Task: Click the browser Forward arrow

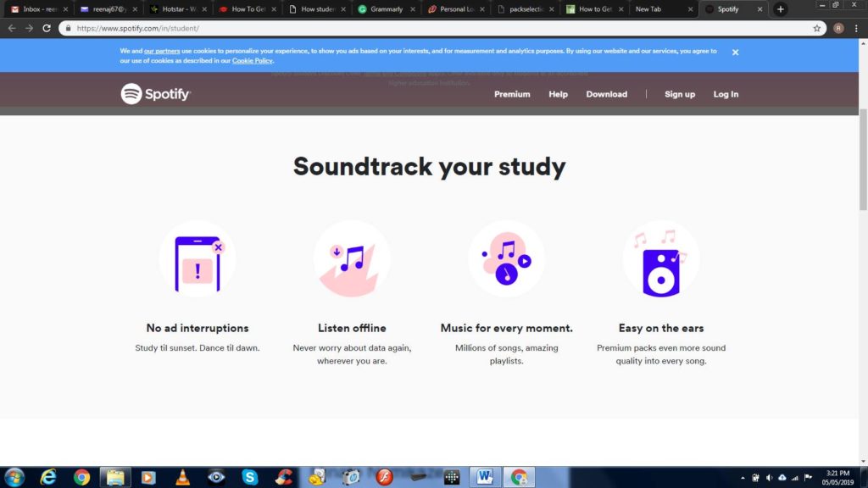Action: tap(29, 28)
